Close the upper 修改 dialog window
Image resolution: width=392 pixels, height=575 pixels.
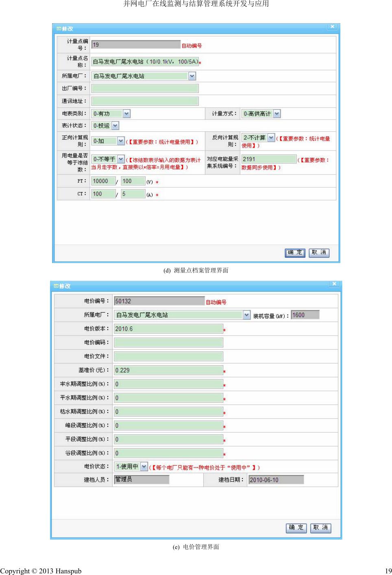coord(332,27)
